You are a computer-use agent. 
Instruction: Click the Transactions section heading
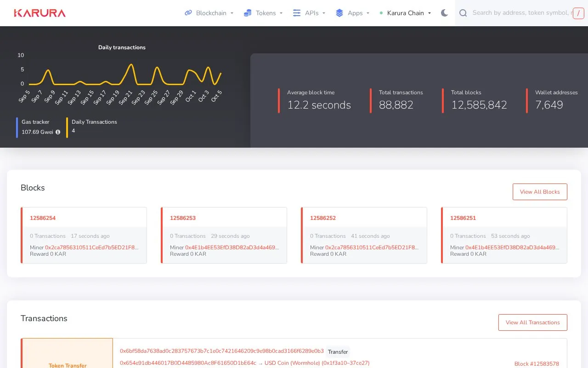pyautogui.click(x=44, y=318)
